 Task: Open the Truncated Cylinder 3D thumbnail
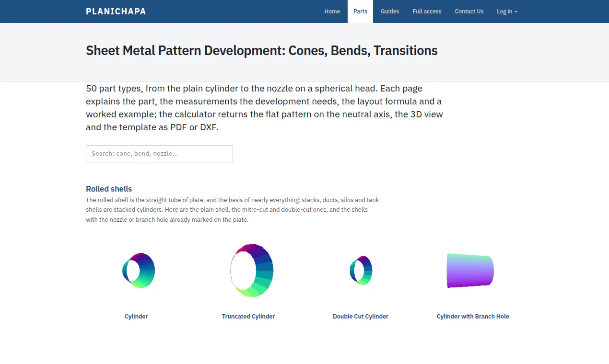[x=252, y=270]
